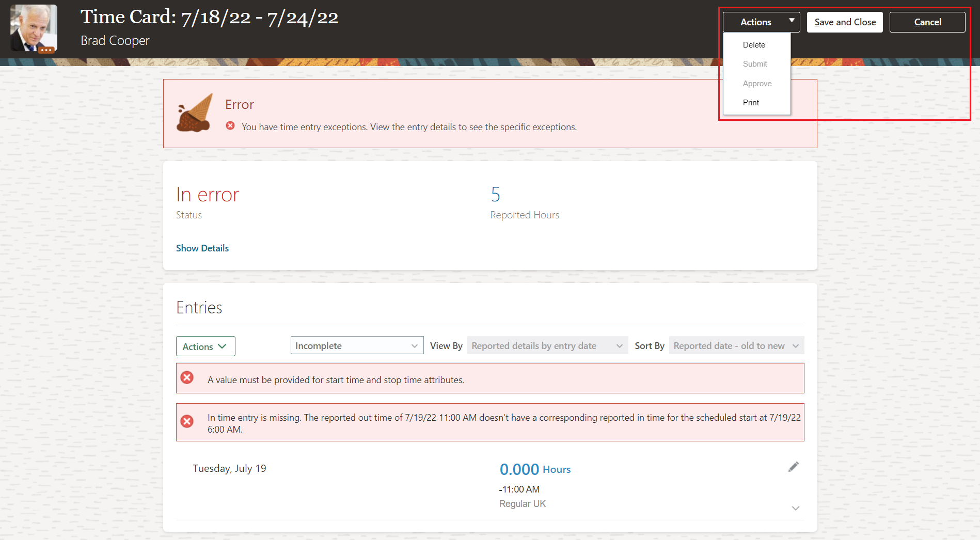Open the View By dropdown

(547, 345)
